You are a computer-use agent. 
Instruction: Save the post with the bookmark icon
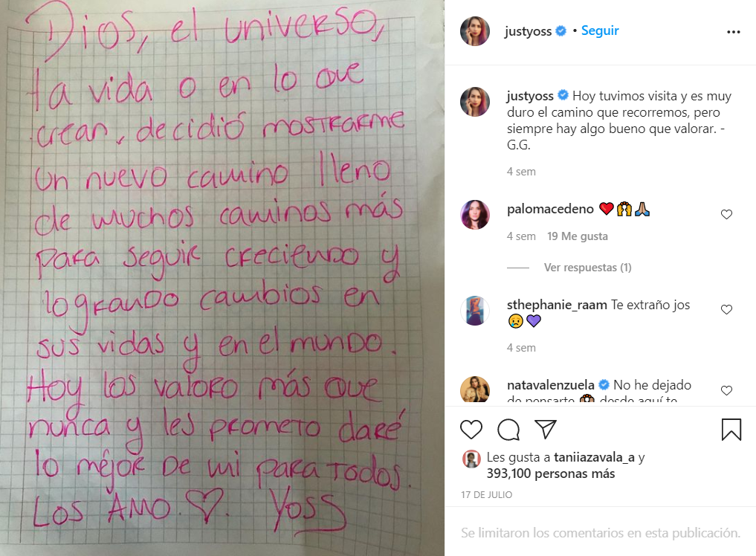coord(731,429)
